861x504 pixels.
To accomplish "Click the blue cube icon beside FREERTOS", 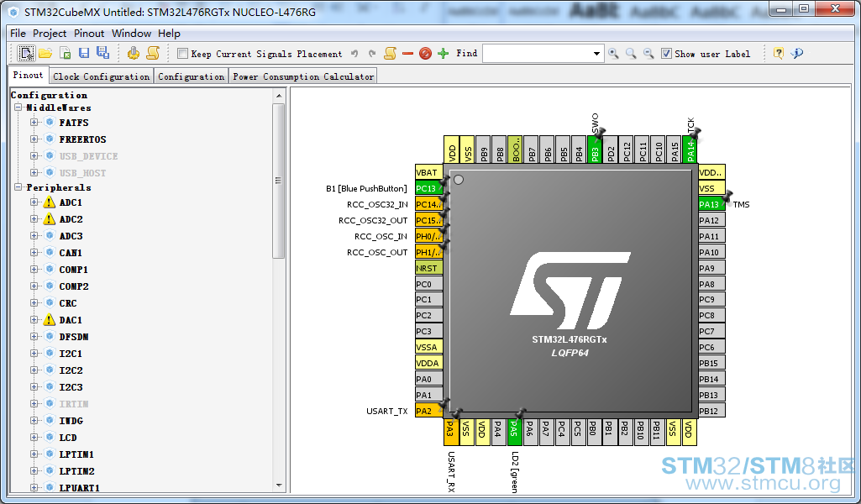I will [x=50, y=139].
